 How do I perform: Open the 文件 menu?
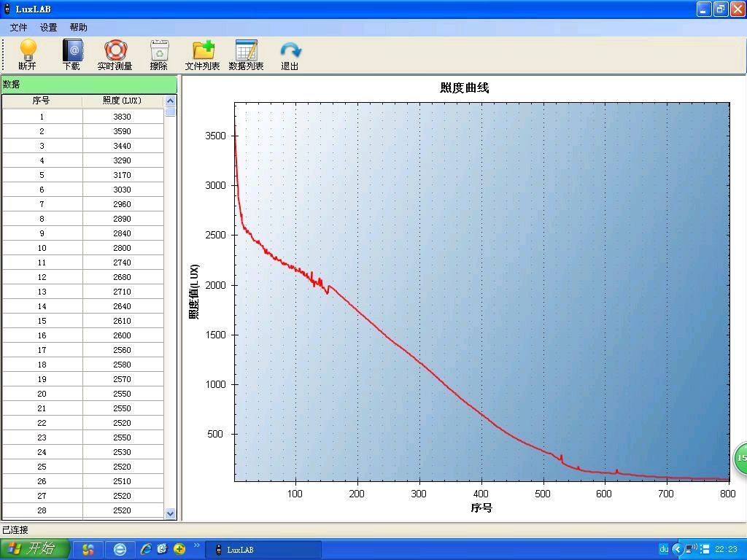click(18, 28)
